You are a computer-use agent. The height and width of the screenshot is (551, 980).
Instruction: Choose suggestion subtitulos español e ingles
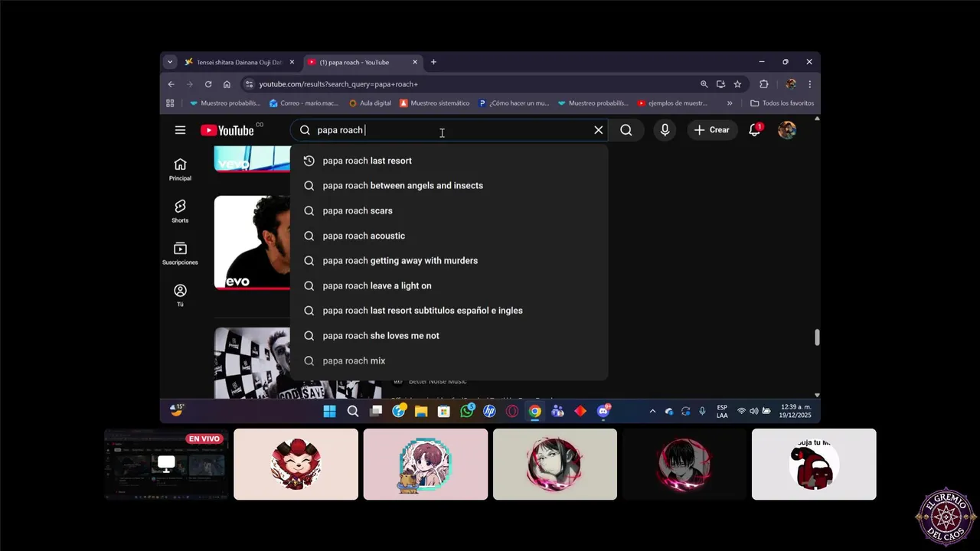click(449, 311)
